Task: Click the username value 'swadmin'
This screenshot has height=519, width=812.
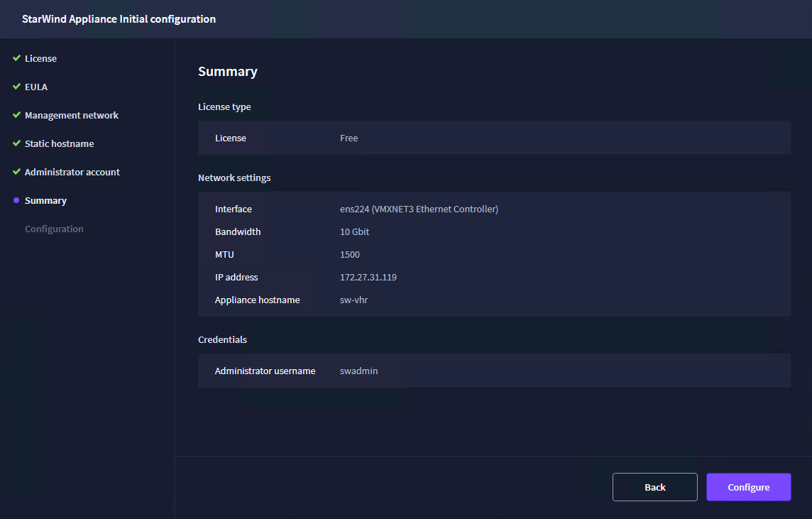Action: tap(359, 371)
